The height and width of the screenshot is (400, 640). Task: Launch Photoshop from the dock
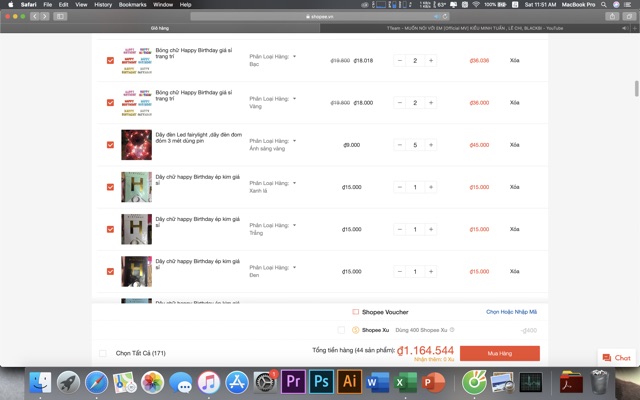pyautogui.click(x=321, y=382)
